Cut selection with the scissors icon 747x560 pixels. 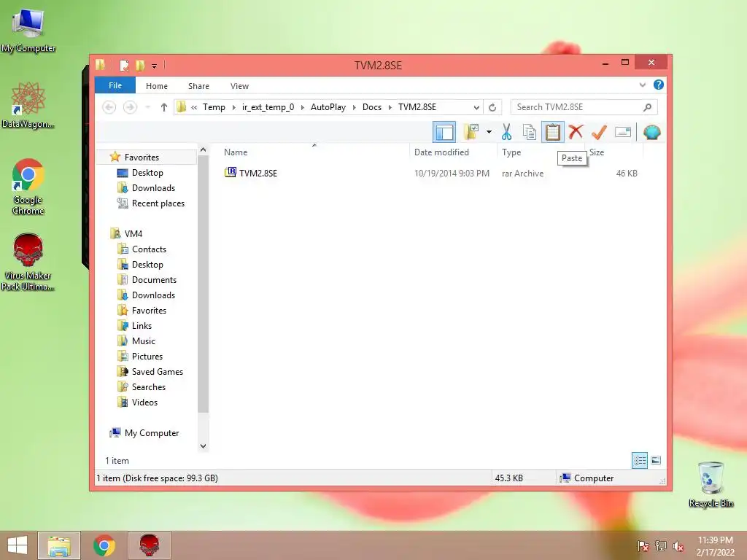click(506, 132)
